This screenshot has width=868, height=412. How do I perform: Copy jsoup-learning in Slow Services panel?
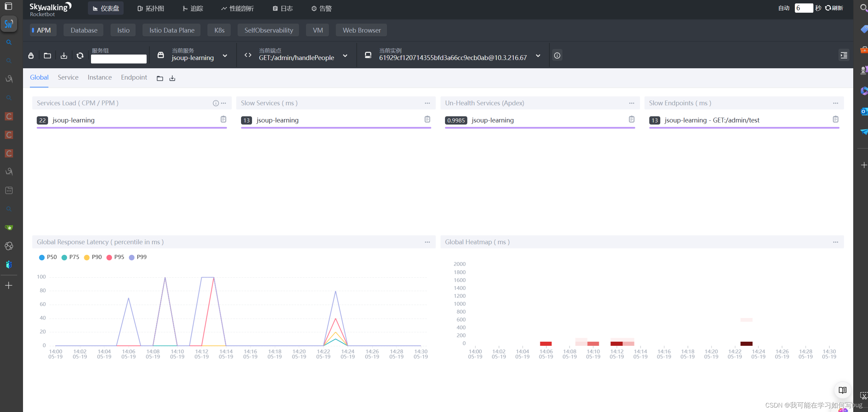click(x=427, y=119)
